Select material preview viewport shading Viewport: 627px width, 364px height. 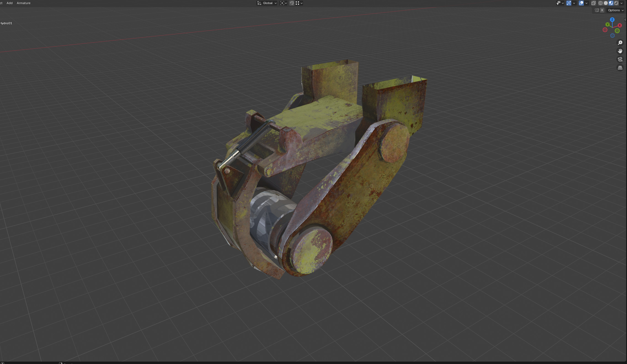click(x=611, y=3)
